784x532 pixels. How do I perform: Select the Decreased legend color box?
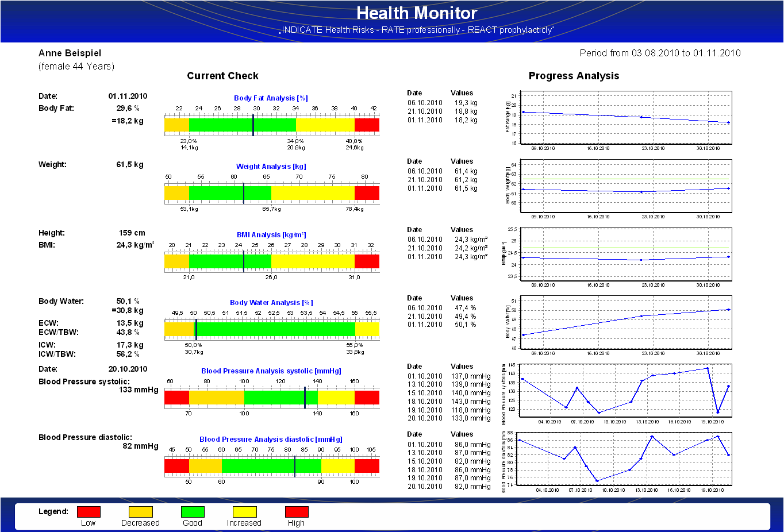[141, 512]
